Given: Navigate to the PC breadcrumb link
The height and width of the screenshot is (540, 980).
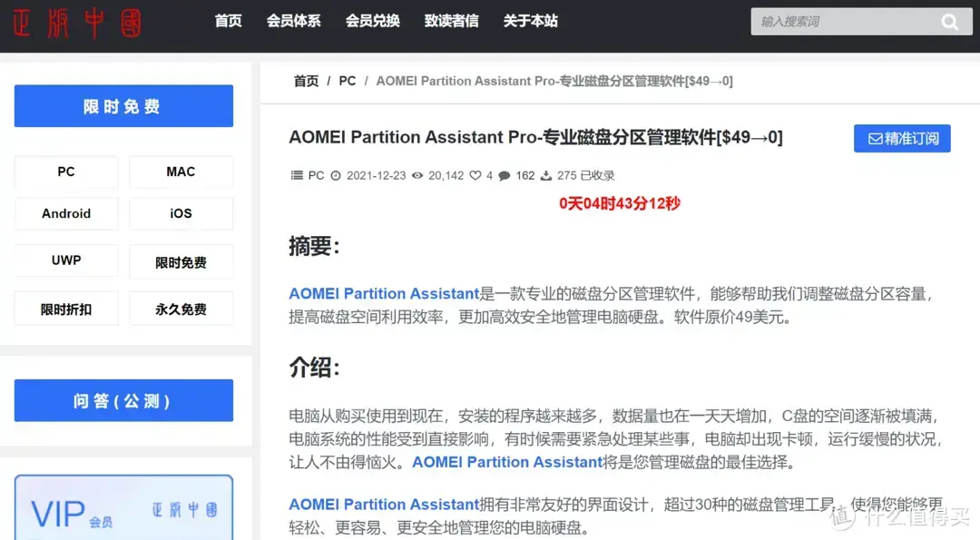Looking at the screenshot, I should [x=347, y=81].
